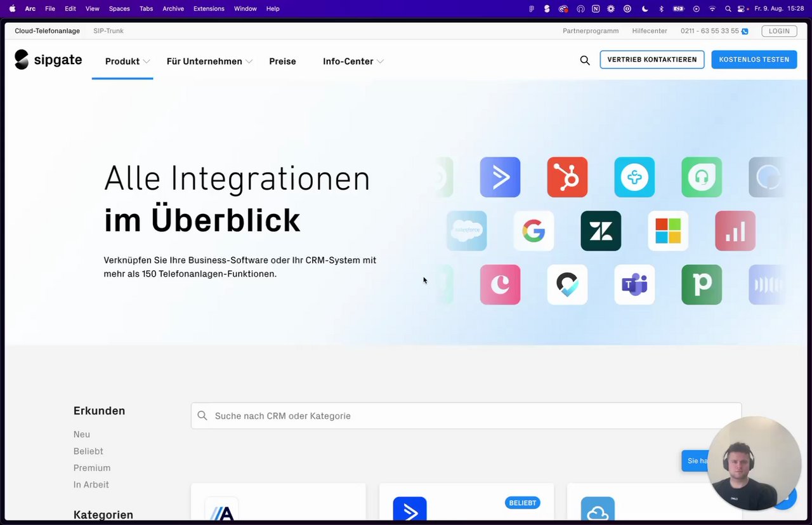
Task: Click the Microsoft Teams integration icon
Action: [634, 284]
